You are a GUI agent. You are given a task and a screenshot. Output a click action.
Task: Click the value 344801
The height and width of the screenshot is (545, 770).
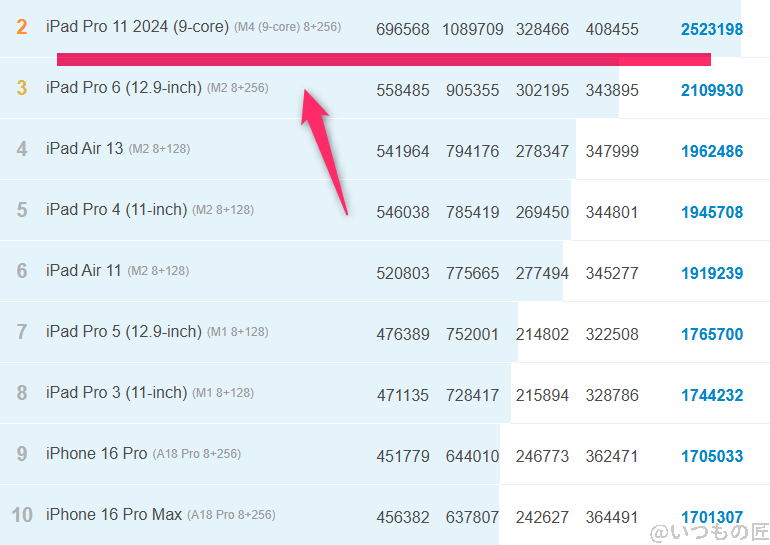pyautogui.click(x=612, y=213)
